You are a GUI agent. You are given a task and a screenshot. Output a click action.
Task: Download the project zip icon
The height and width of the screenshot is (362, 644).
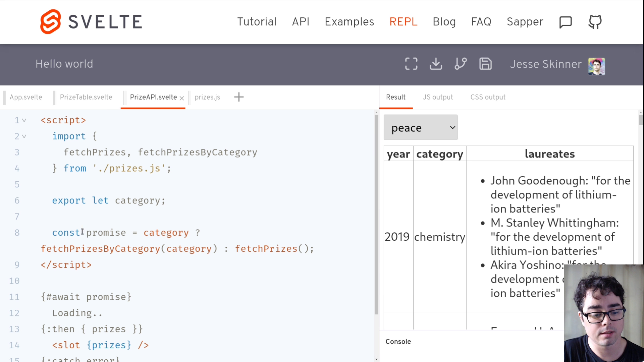(x=436, y=64)
